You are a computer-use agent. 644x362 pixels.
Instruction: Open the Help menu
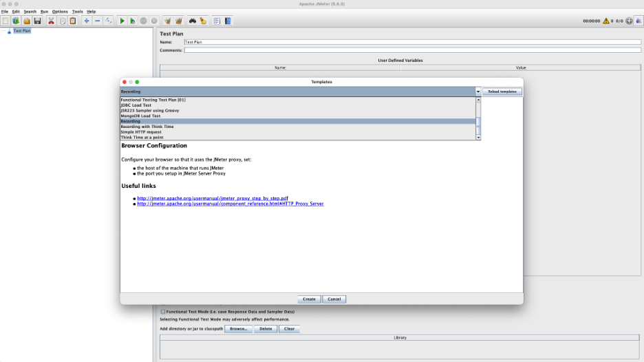[x=92, y=12]
